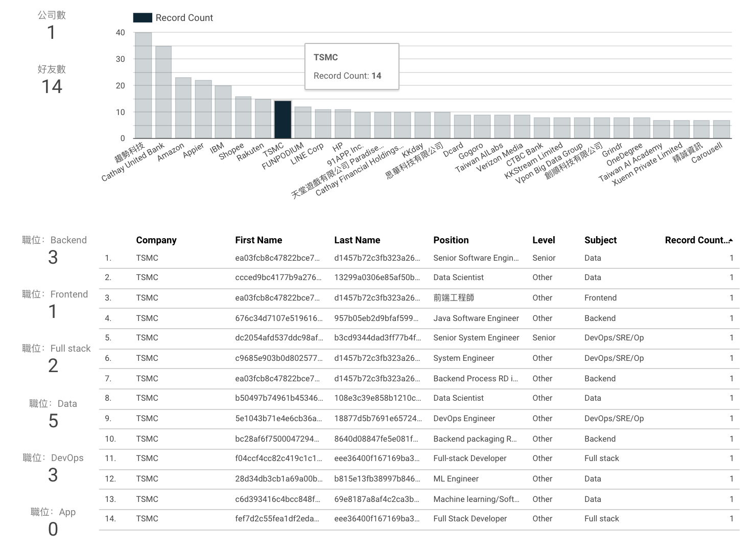Click the Frontend subject cell in row 3
Viewport: 756px width, 551px height.
tap(601, 298)
